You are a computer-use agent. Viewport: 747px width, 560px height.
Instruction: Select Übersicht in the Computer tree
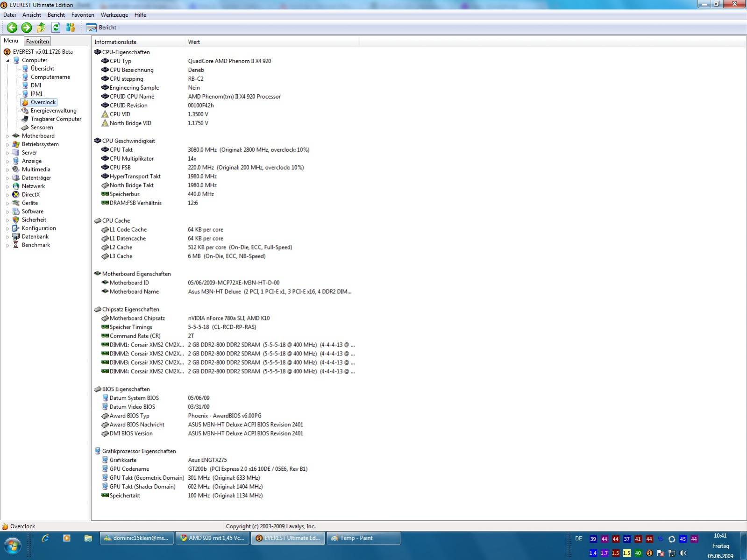tap(42, 69)
